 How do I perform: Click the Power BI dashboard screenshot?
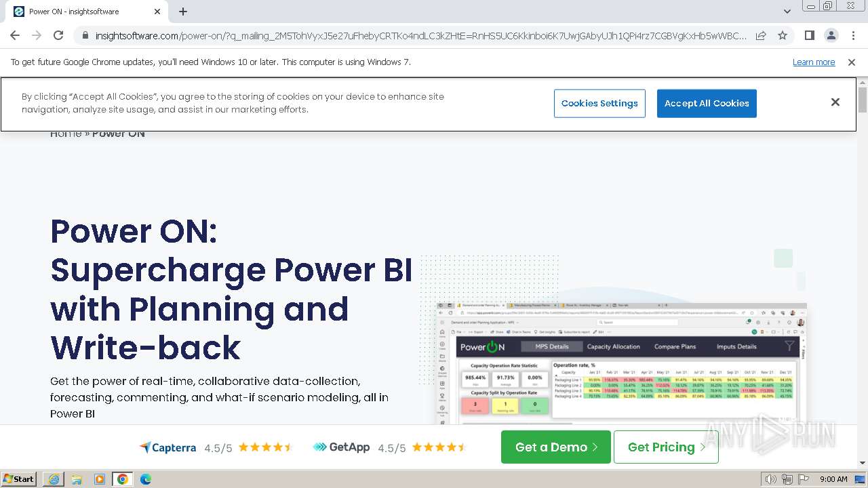[x=621, y=363]
